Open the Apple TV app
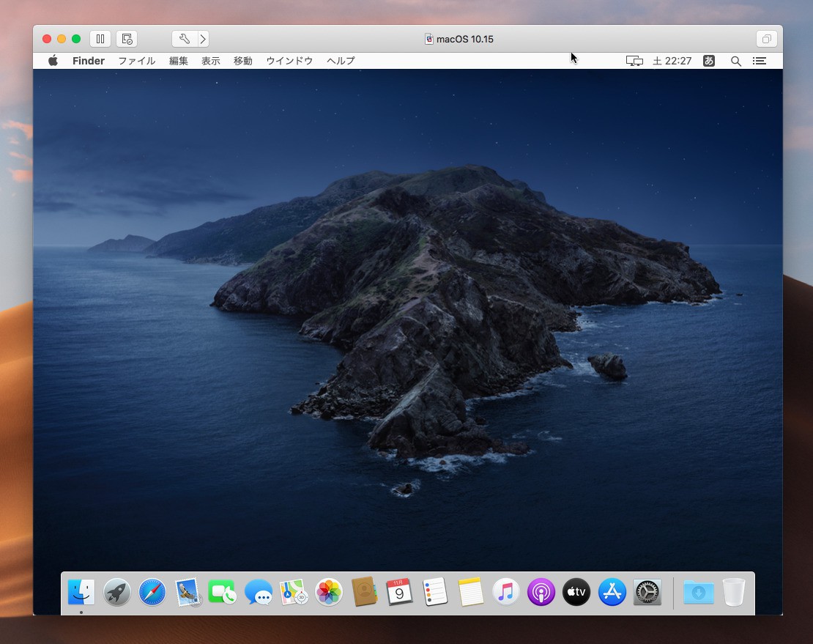This screenshot has width=813, height=644. (576, 592)
